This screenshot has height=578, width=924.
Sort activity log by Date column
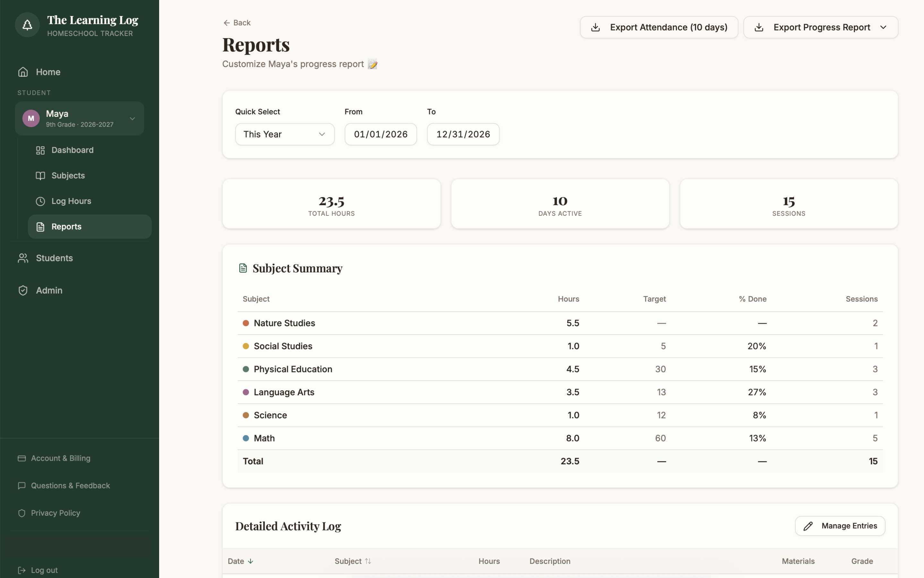coord(241,561)
